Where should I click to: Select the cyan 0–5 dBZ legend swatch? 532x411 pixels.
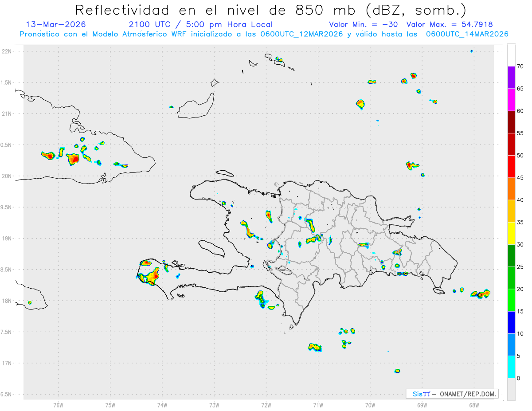click(511, 367)
